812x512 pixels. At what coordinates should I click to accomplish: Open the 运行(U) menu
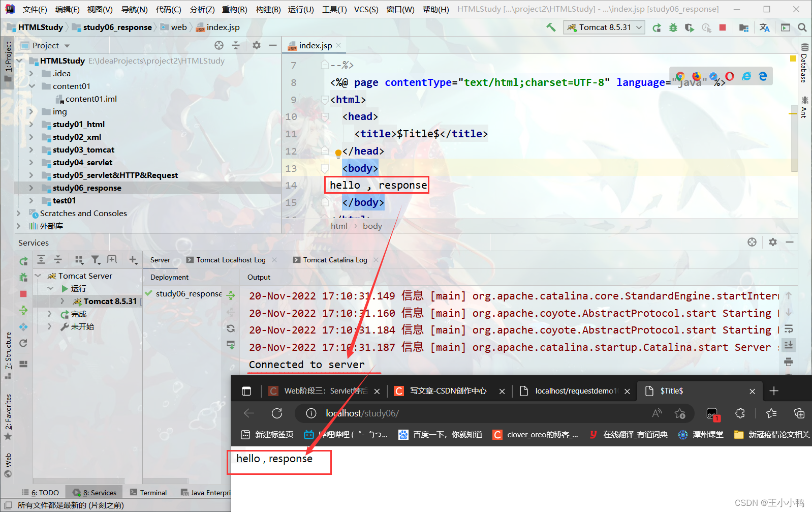coord(301,9)
